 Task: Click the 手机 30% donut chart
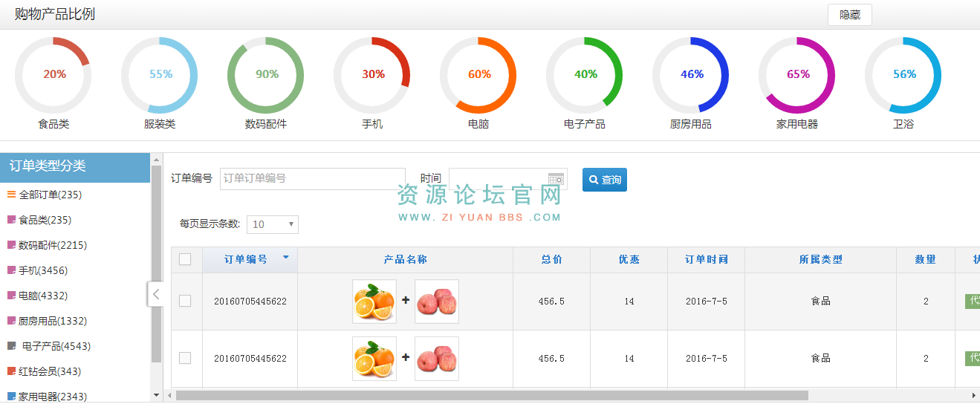372,75
